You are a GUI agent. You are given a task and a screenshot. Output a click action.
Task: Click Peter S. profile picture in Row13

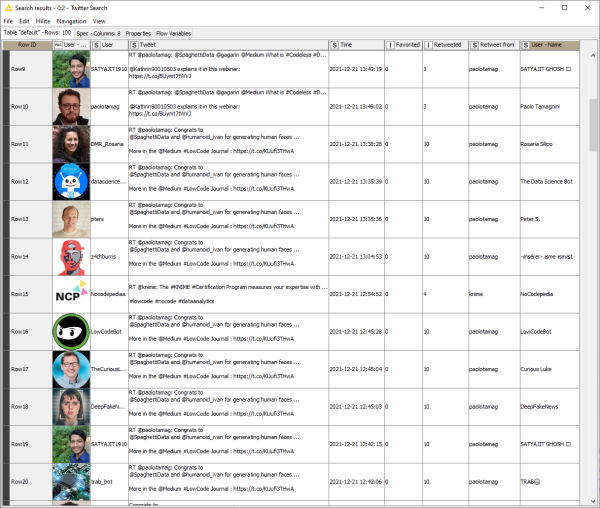pos(71,219)
